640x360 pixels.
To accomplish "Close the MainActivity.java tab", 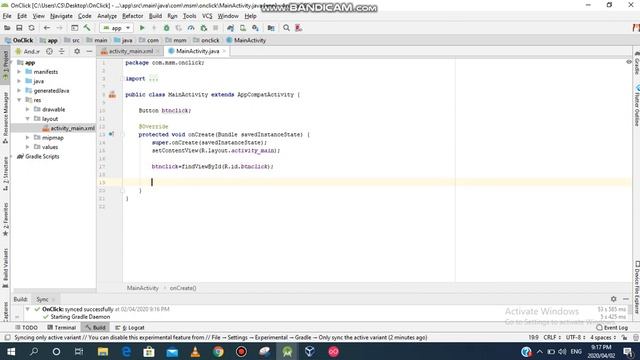I will 224,51.
